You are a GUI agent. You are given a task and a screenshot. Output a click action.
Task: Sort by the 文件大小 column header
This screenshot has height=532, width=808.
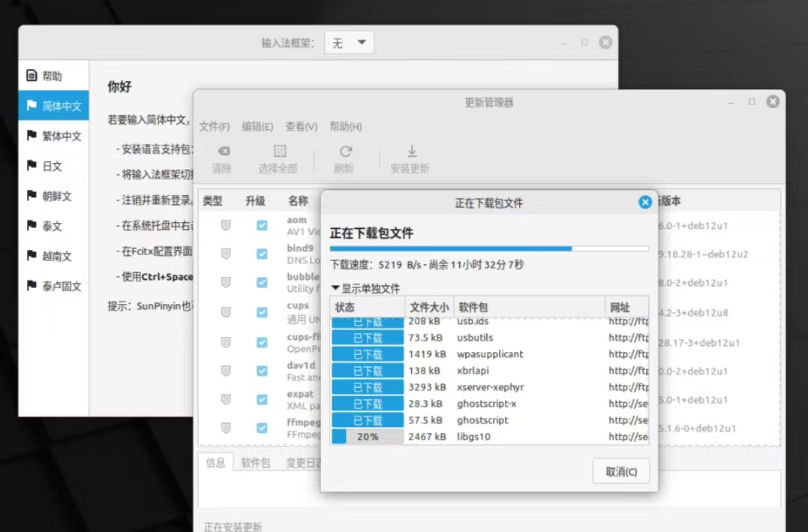point(429,307)
